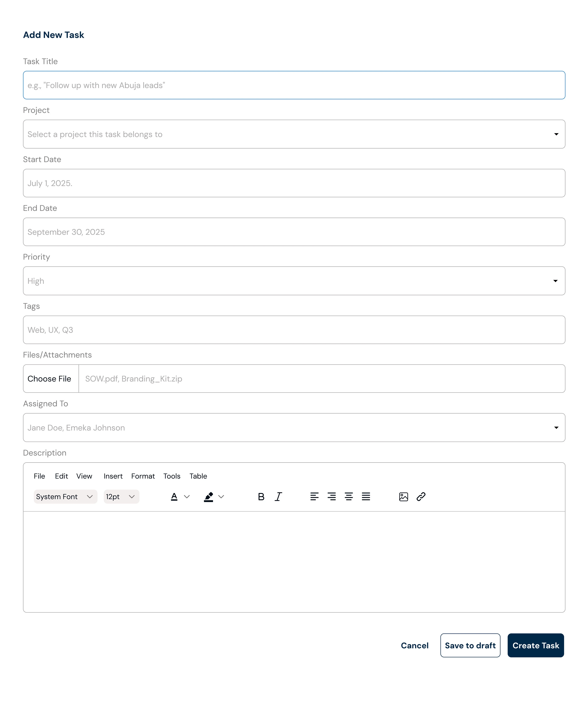Open the Format menu in editor
588x707 pixels.
click(143, 476)
